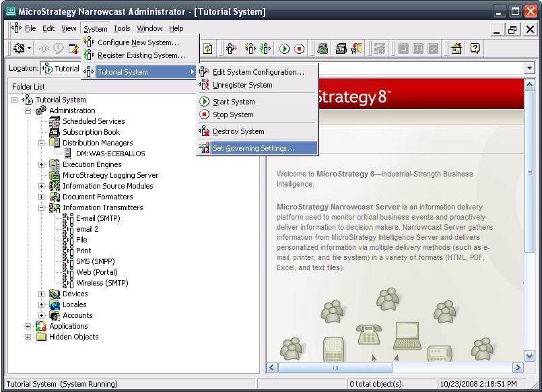542x392 pixels.
Task: Click the refresh icon in the toolbar
Action: pos(208,48)
